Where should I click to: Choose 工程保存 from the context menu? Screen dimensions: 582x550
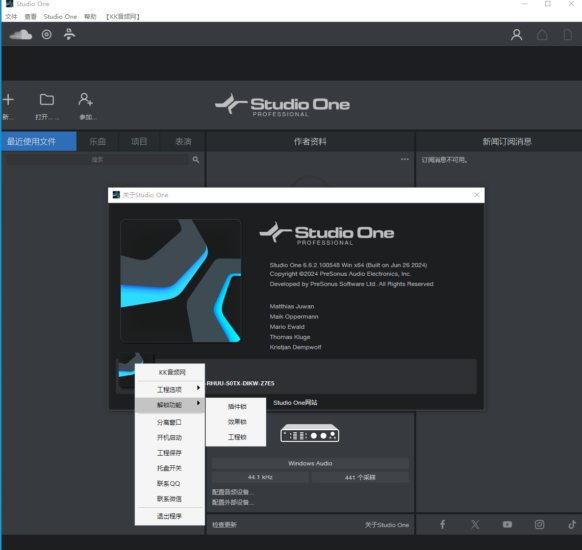tap(169, 453)
